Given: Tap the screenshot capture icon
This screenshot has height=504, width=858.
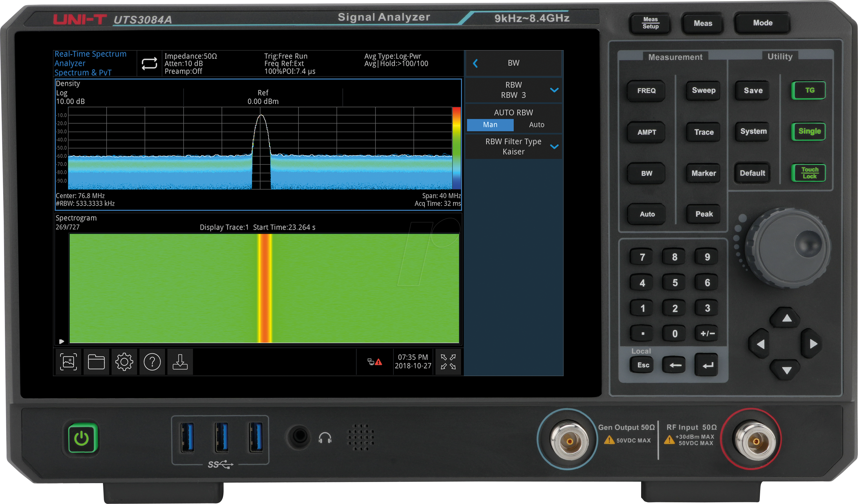Looking at the screenshot, I should click(x=68, y=362).
